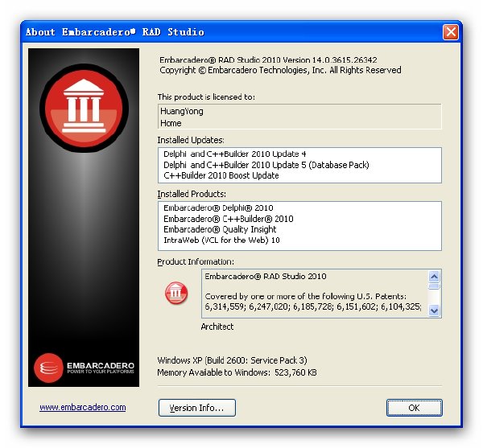483x448 pixels.
Task: Click the patents list line starting 6,314,559
Action: tap(312, 306)
